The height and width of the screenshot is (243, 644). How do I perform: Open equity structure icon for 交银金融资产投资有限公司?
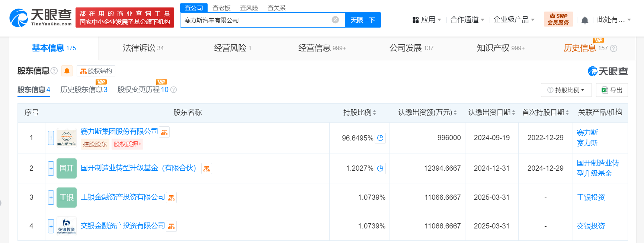tap(172, 226)
